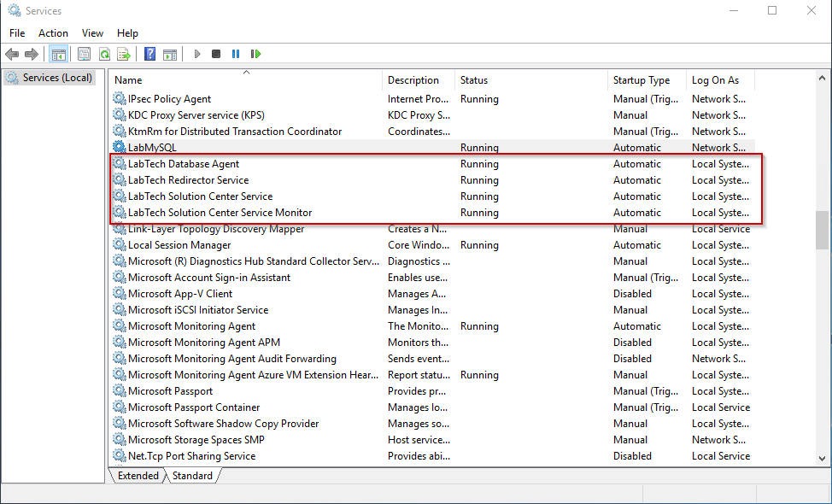
Task: Click the green Refresh toolbar icon
Action: click(x=104, y=54)
